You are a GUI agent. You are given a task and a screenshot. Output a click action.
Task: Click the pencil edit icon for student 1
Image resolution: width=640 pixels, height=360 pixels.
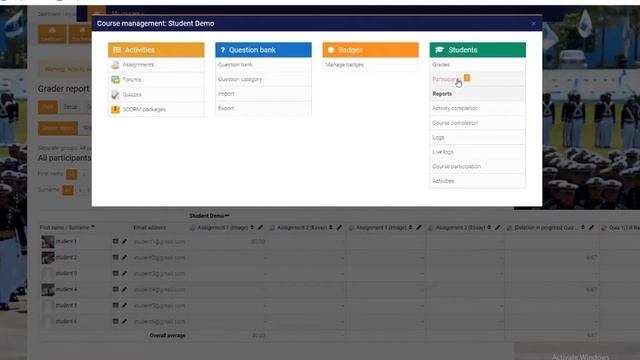(124, 242)
